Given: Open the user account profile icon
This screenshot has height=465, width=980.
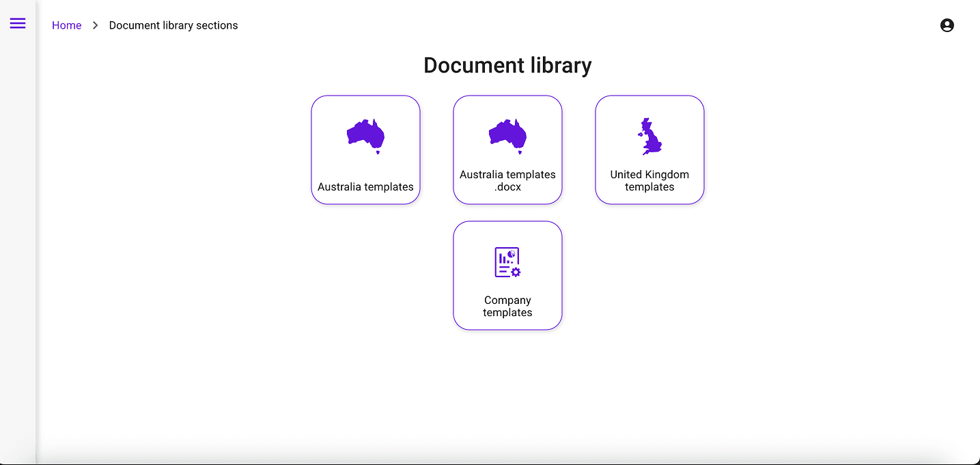Looking at the screenshot, I should 947,25.
